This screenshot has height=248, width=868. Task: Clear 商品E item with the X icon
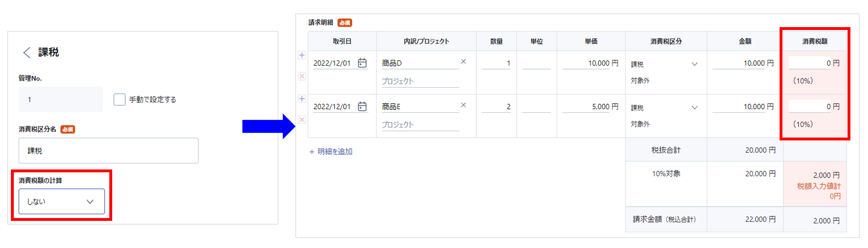[x=463, y=105]
